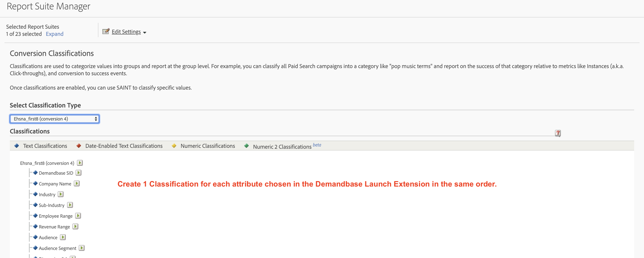Click the yellow Numeric Classifications legend diamond
Screen dimensions: 644x258
(174, 146)
